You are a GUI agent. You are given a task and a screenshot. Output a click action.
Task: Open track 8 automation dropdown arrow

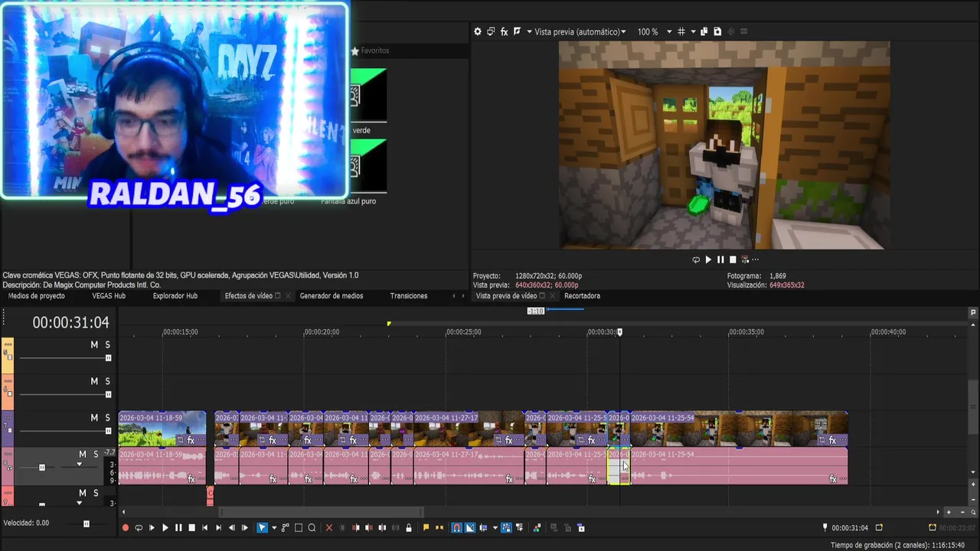coord(78,465)
